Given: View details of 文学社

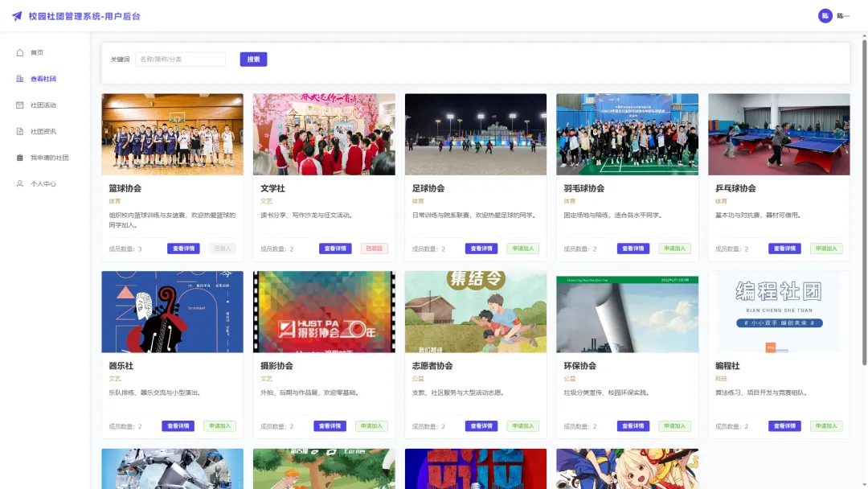Looking at the screenshot, I should 335,249.
